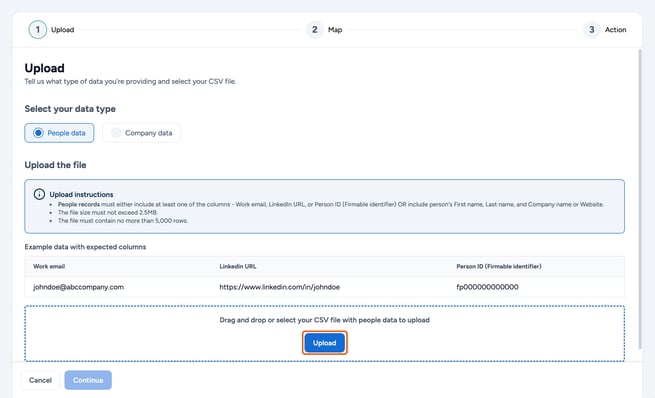Select the Company data radio option
Screen dimensions: 655x398
[x=142, y=133]
